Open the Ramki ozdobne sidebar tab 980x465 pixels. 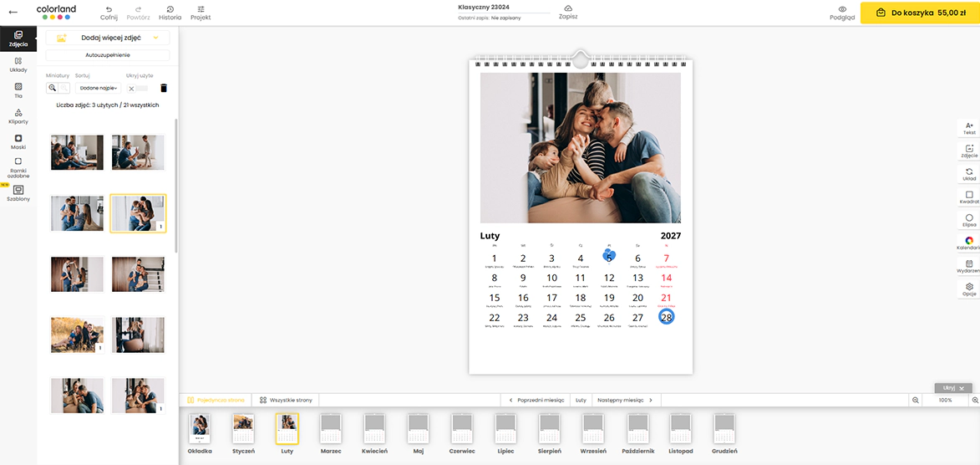18,168
